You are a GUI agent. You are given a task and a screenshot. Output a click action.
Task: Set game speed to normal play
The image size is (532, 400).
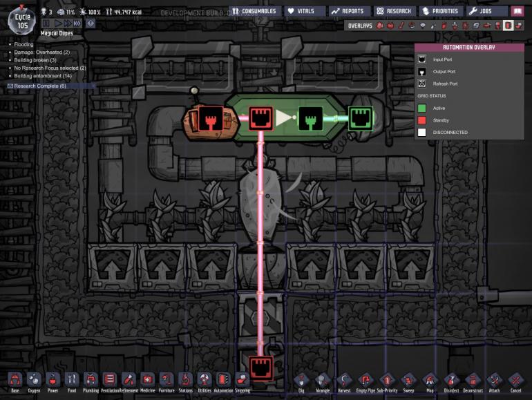point(58,23)
